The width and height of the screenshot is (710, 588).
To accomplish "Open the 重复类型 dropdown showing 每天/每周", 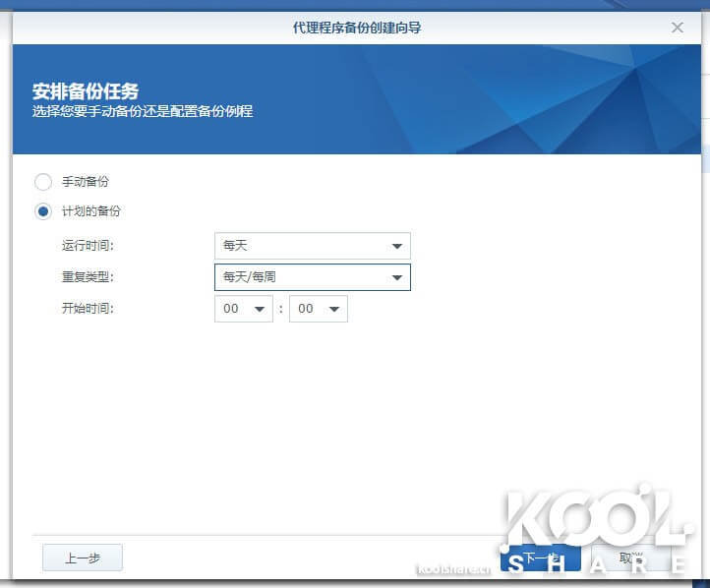I will [313, 277].
